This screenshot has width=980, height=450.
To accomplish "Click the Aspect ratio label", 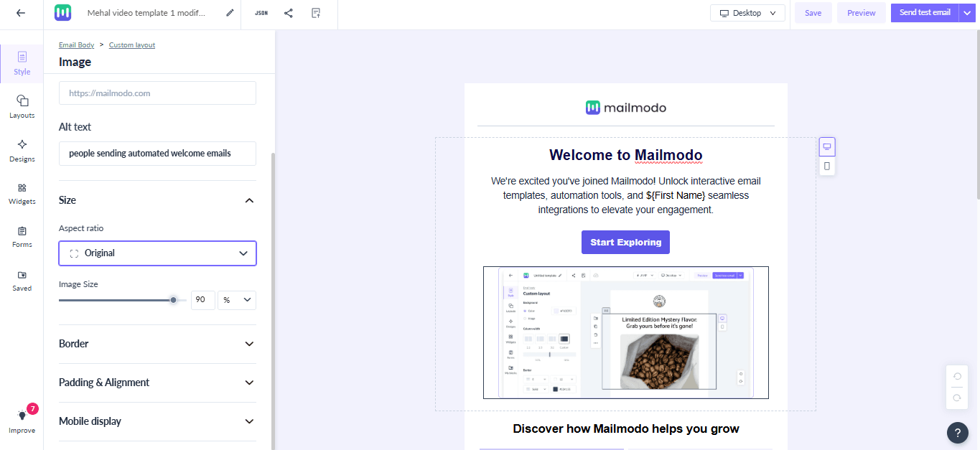I will pyautogui.click(x=81, y=228).
